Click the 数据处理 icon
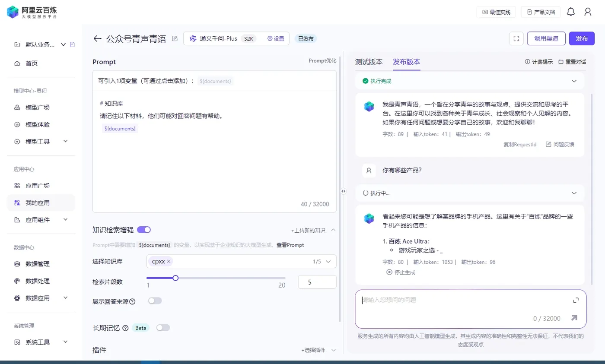605x364 pixels. pos(17,281)
